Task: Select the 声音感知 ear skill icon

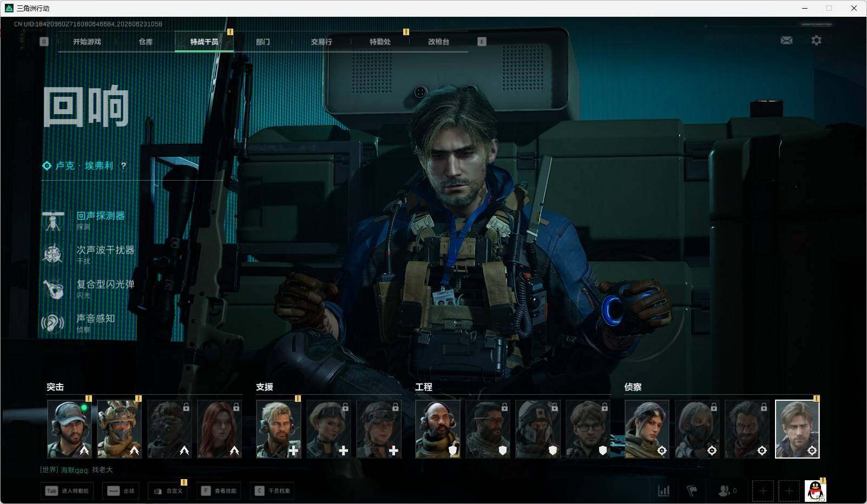Action: tap(53, 323)
